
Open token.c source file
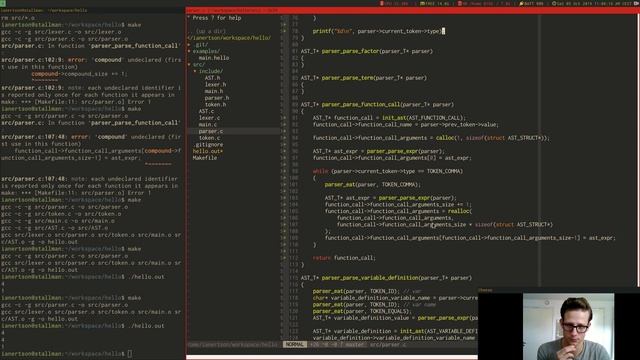pos(209,138)
